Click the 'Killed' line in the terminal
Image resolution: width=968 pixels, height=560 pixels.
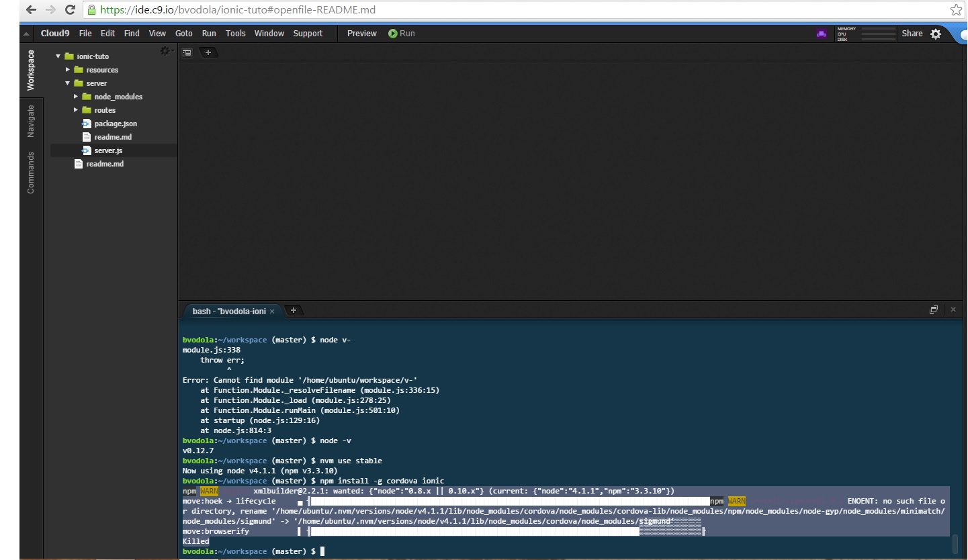pyautogui.click(x=196, y=541)
